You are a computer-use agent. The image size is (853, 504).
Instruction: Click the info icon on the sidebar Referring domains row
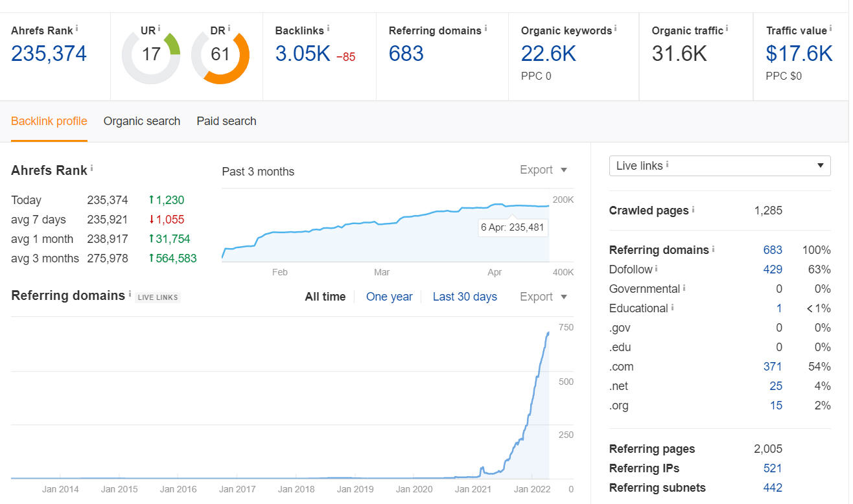click(x=714, y=249)
